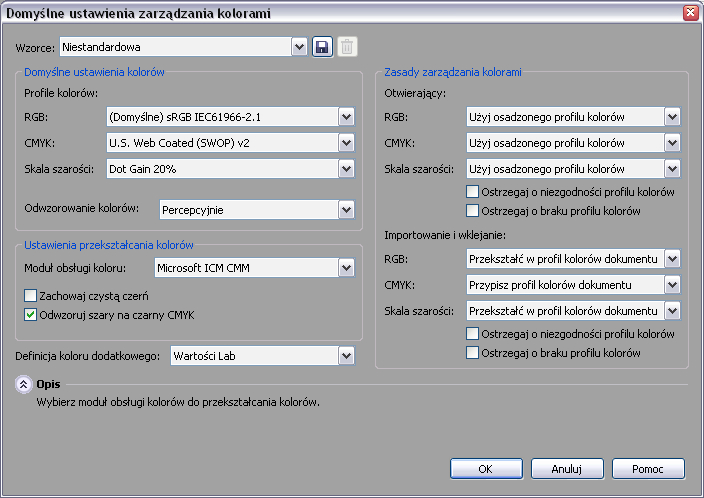Image resolution: width=704 pixels, height=498 pixels.
Task: Check import Ostrzegaj o braku profilu kolorów
Action: tap(473, 353)
